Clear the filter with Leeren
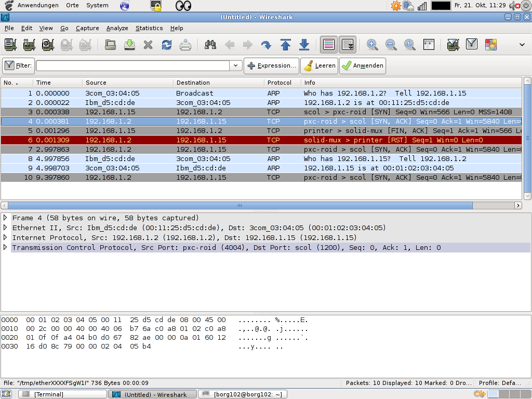 click(320, 65)
